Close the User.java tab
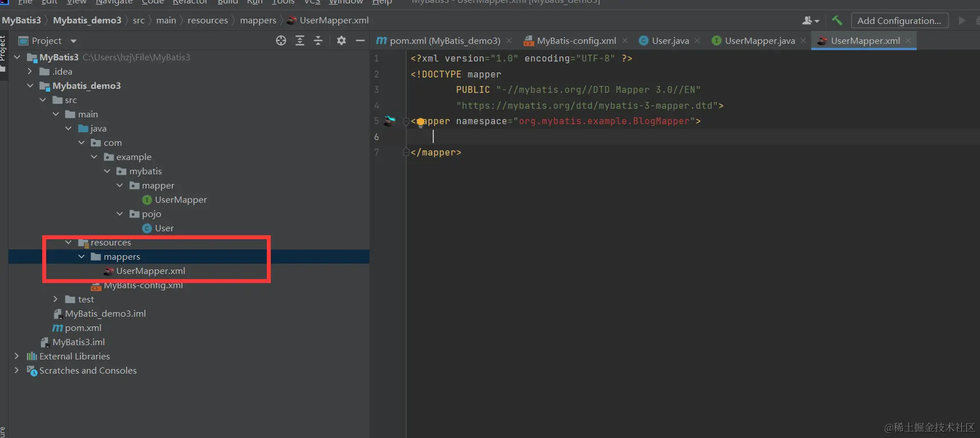This screenshot has height=438, width=980. pos(697,40)
